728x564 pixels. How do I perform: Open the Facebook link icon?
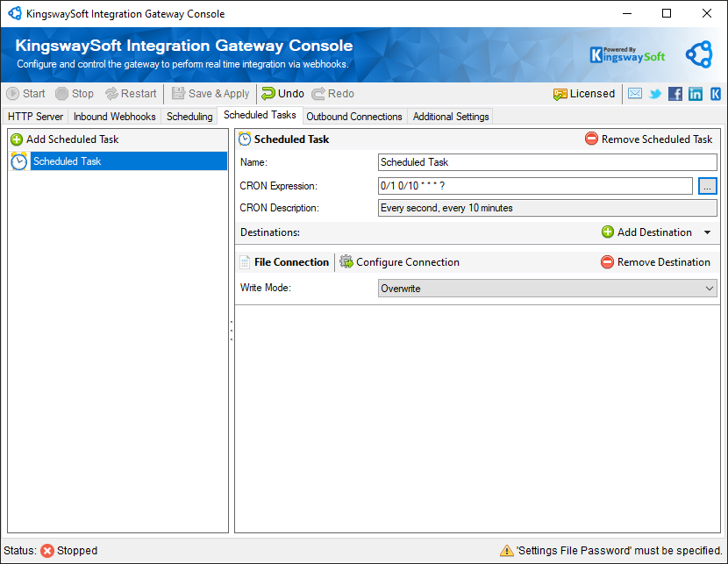tap(675, 94)
